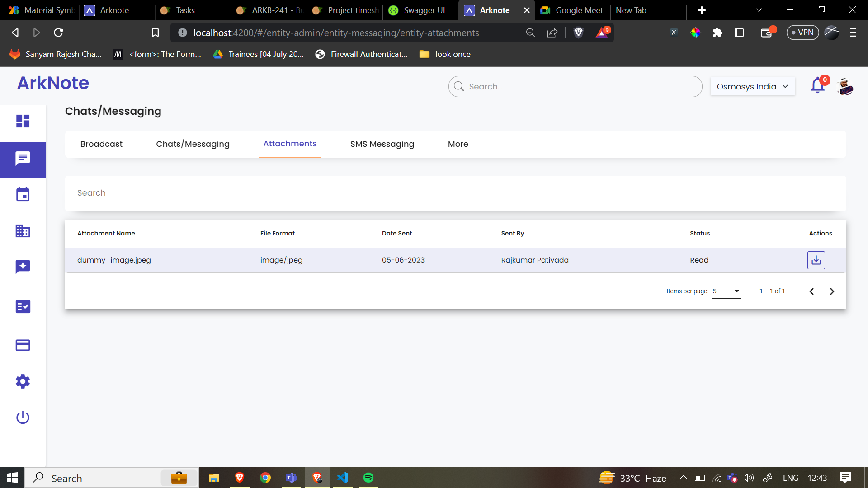
Task: Download the dummy_image.jpeg attachment
Action: click(816, 260)
